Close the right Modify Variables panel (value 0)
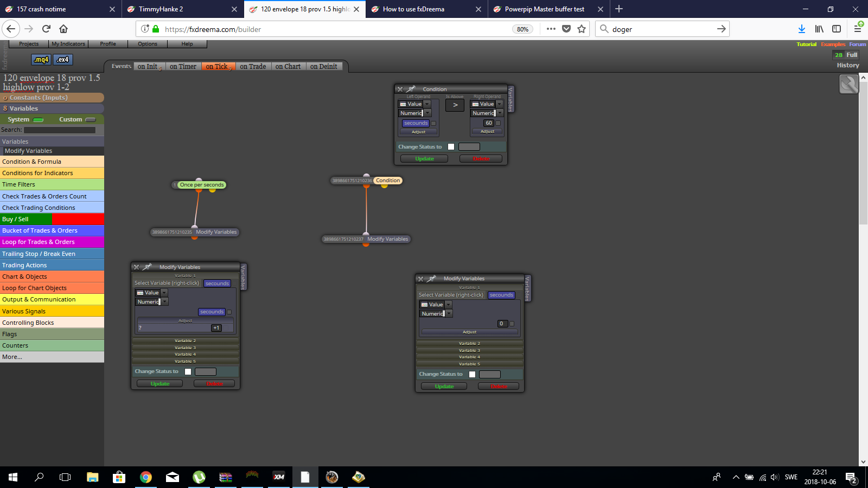This screenshot has height=488, width=868. click(x=421, y=279)
